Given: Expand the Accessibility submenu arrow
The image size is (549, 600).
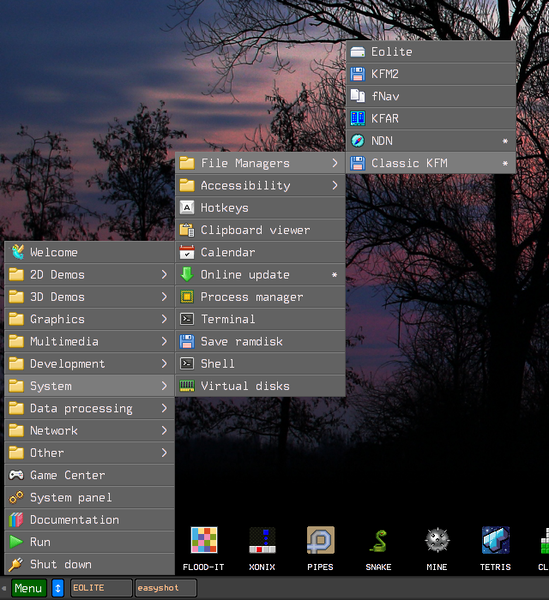Looking at the screenshot, I should click(x=335, y=185).
